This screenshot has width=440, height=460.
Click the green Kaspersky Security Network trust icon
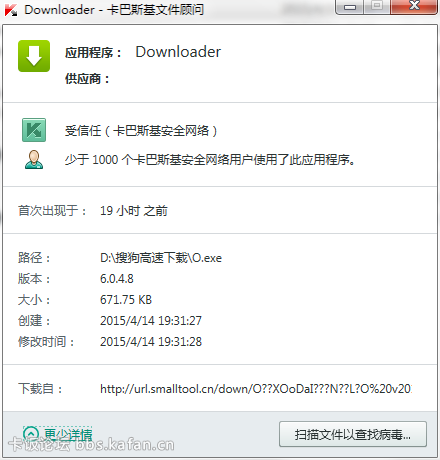(34, 130)
